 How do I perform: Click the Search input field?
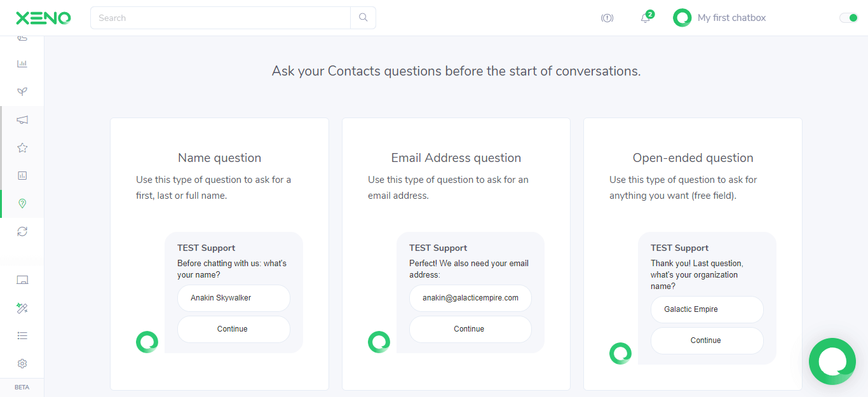[x=220, y=18]
